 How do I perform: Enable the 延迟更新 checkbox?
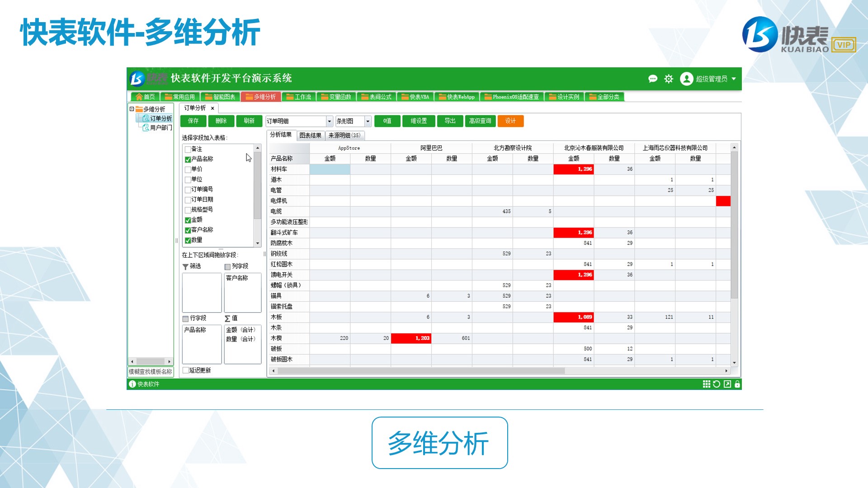[185, 371]
